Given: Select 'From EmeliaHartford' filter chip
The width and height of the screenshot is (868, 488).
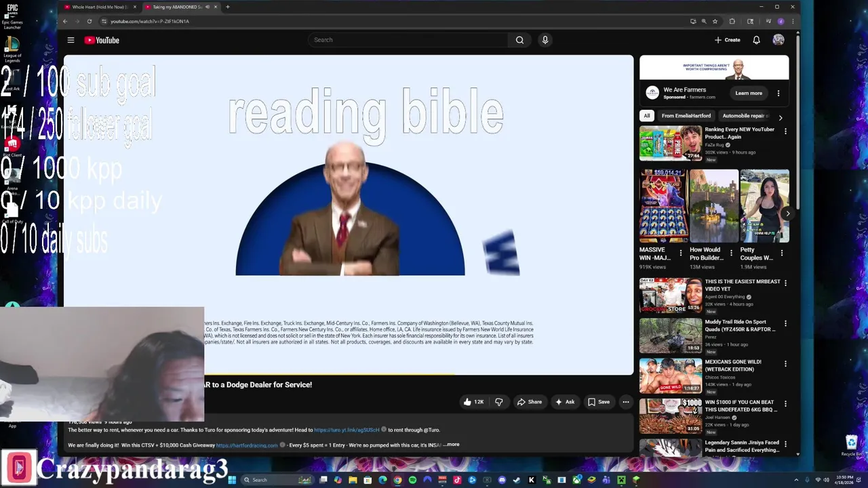Looking at the screenshot, I should point(686,116).
